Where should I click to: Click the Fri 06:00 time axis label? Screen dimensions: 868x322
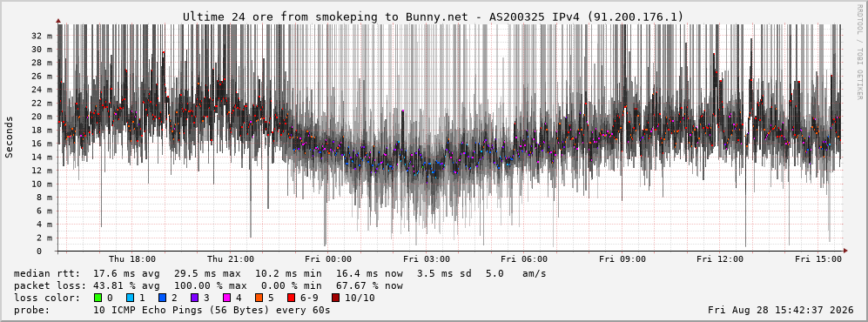[x=524, y=259]
